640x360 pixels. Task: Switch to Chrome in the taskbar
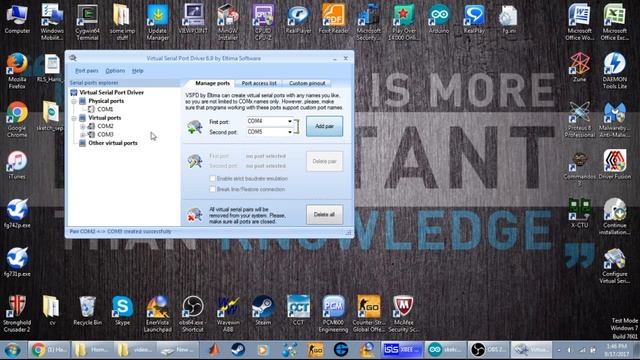click(49, 350)
